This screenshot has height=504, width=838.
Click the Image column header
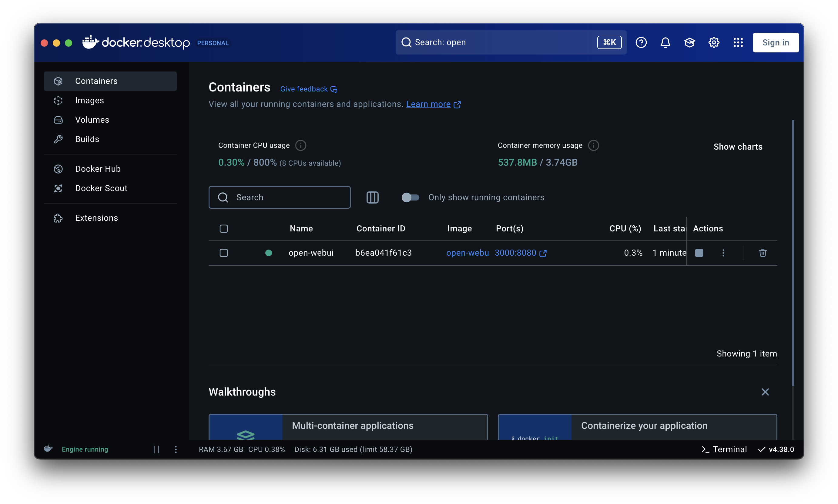[459, 229]
